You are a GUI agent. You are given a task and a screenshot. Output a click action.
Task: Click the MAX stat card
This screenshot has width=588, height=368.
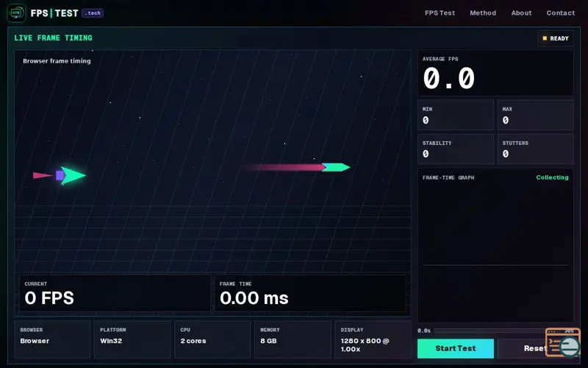pyautogui.click(x=536, y=115)
